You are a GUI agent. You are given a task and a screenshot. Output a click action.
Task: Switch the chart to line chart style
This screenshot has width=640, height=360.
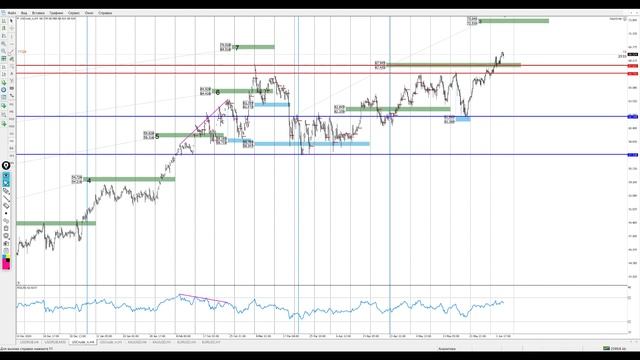[4, 36]
